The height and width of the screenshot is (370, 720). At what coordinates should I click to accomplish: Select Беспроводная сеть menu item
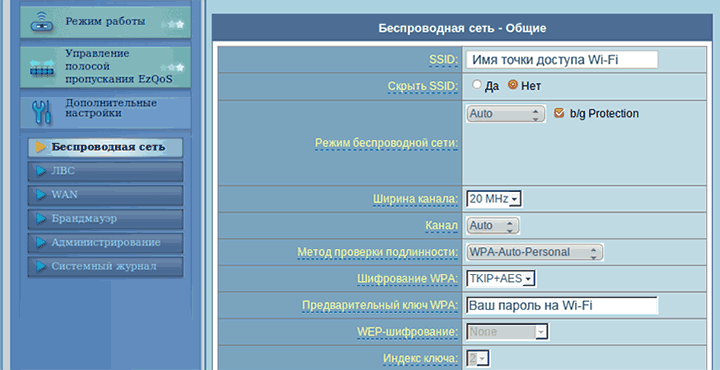(105, 147)
